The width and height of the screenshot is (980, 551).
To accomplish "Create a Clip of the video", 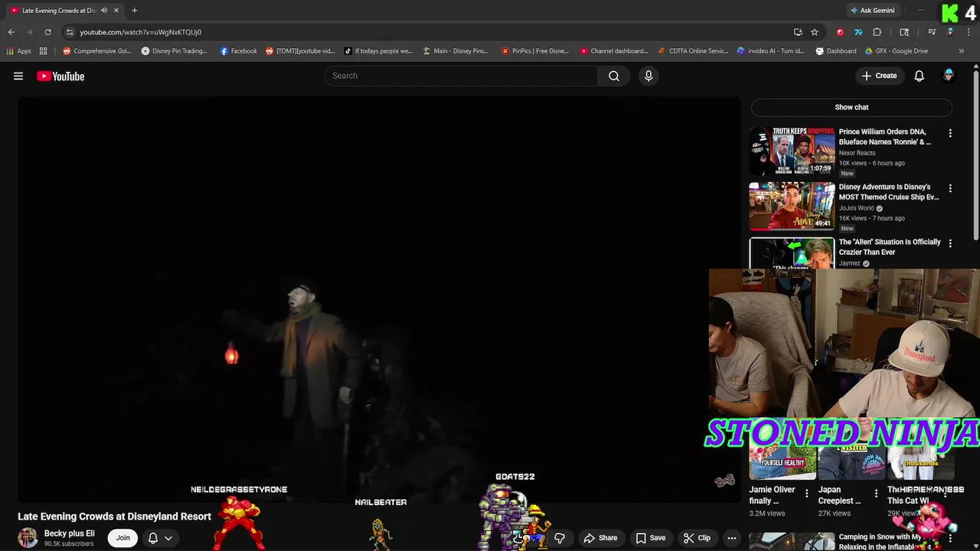I will click(x=697, y=538).
